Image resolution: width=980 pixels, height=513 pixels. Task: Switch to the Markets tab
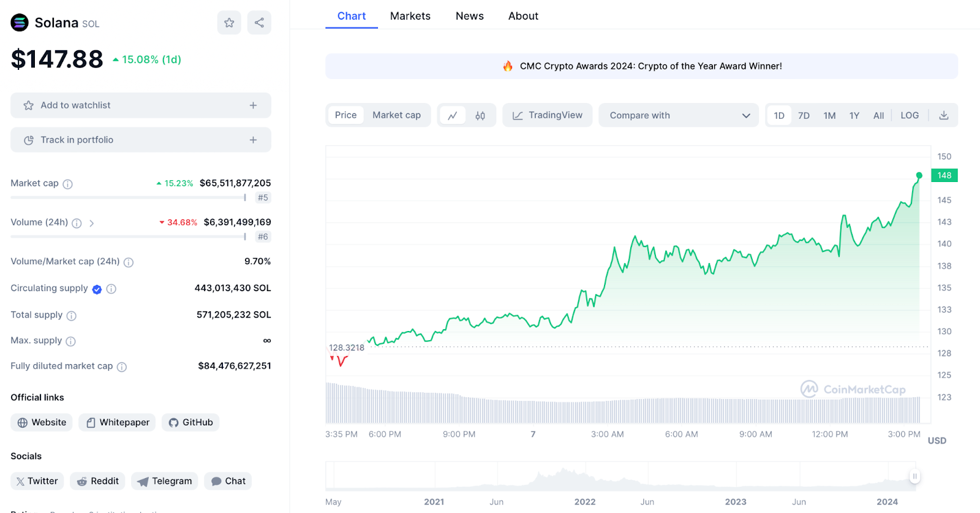(410, 16)
